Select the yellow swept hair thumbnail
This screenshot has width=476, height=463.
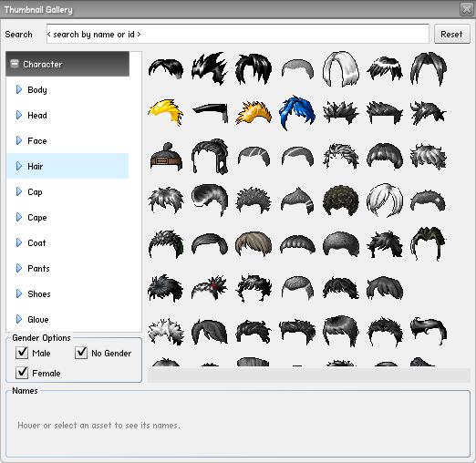pos(166,112)
